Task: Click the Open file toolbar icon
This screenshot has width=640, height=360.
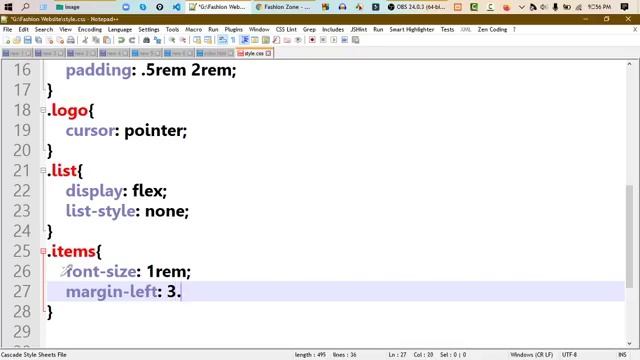Action: 17,40
